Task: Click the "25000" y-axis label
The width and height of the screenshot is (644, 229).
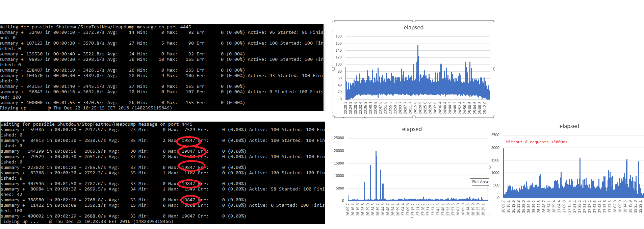Action: pos(339,138)
